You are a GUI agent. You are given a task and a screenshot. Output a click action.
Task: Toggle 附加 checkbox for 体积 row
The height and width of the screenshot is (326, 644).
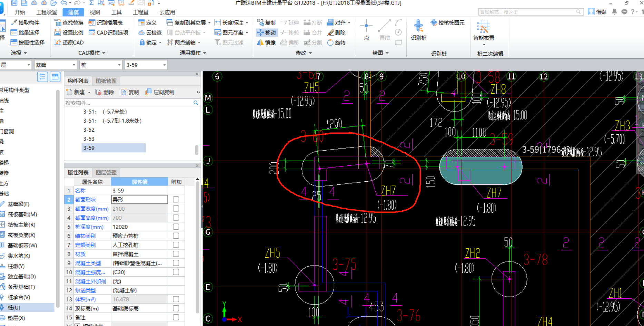point(176,299)
